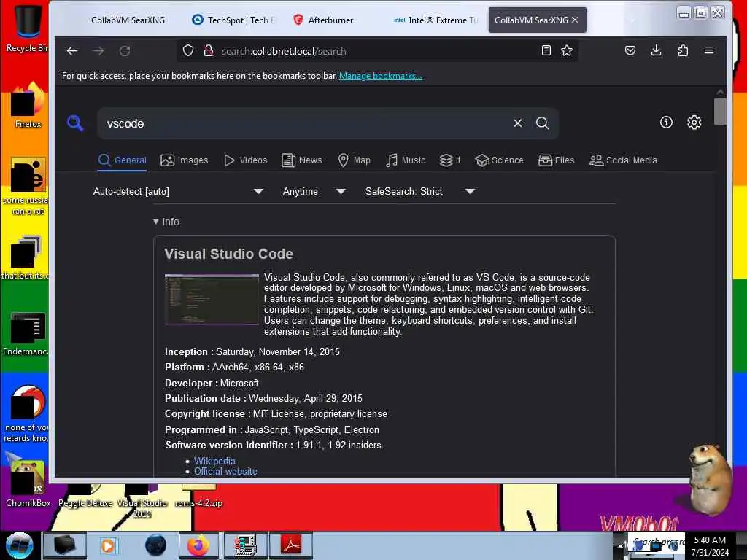Select the Social Media search category
The width and height of the screenshot is (747, 560).
coord(623,160)
